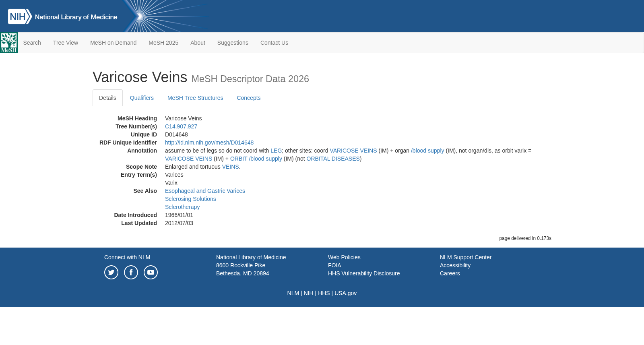644x345 pixels.
Task: Open the Sclerotherapy link
Action: [x=182, y=207]
